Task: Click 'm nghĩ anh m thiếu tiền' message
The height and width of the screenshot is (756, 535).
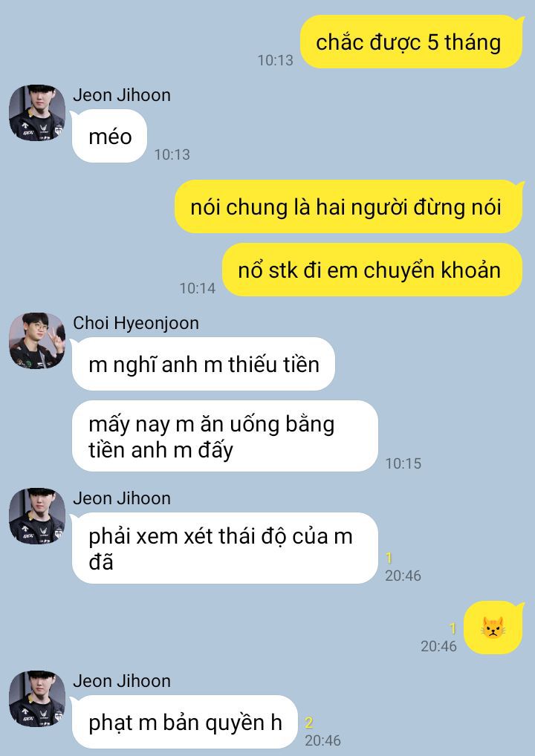Action: pos(203,364)
